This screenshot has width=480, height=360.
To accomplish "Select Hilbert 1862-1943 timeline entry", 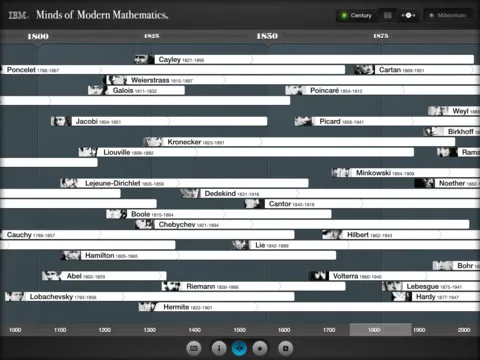I will point(401,235).
